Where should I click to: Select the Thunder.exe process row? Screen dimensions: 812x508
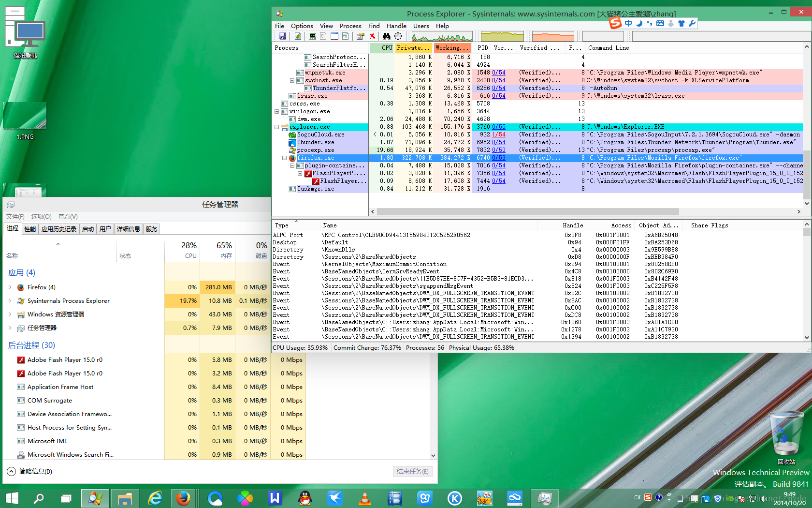[538, 143]
